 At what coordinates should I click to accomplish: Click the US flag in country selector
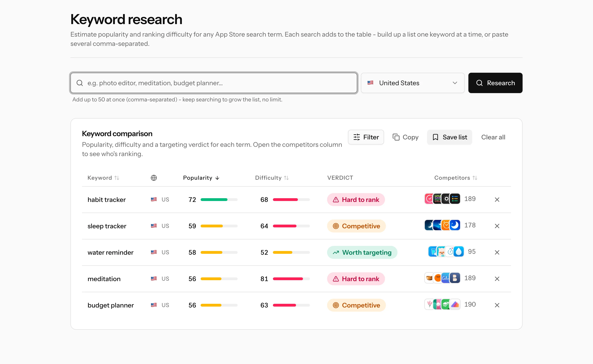[370, 83]
